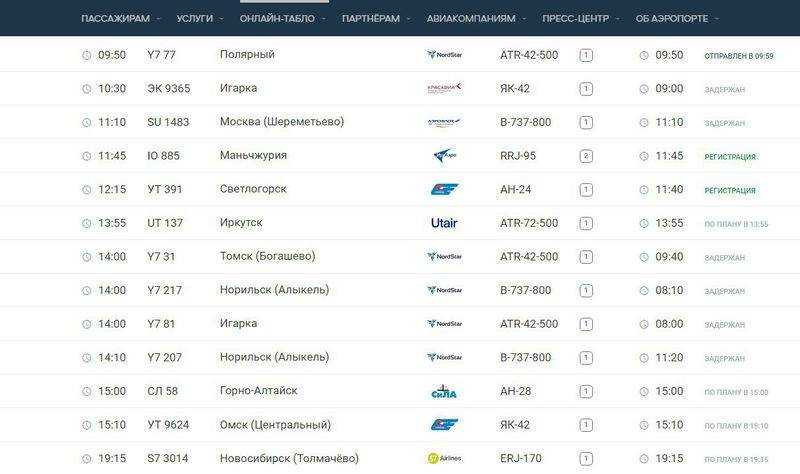Open the ПРЕСС-ЦЕНТР menu
Image resolution: width=800 pixels, height=474 pixels.
(x=581, y=18)
